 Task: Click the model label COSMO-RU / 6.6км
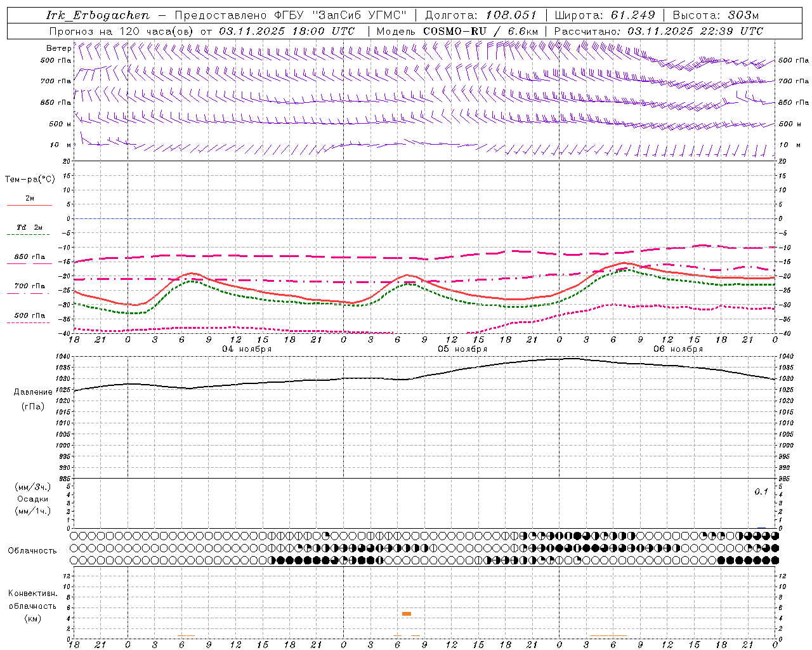tap(480, 31)
